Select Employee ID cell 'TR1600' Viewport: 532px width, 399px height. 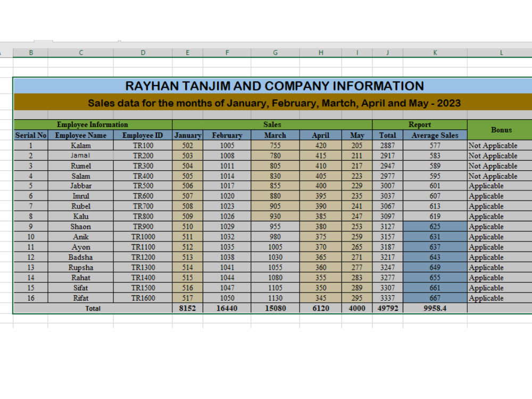[x=143, y=298]
